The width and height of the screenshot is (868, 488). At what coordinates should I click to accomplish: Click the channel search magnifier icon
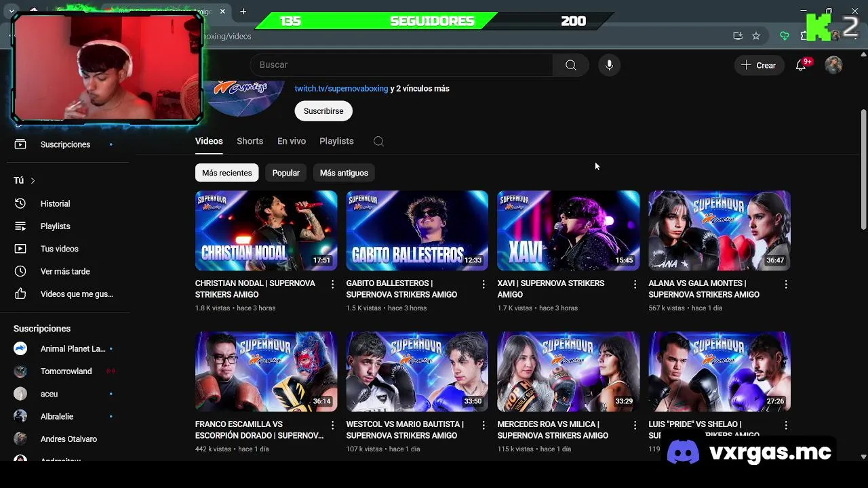(378, 141)
